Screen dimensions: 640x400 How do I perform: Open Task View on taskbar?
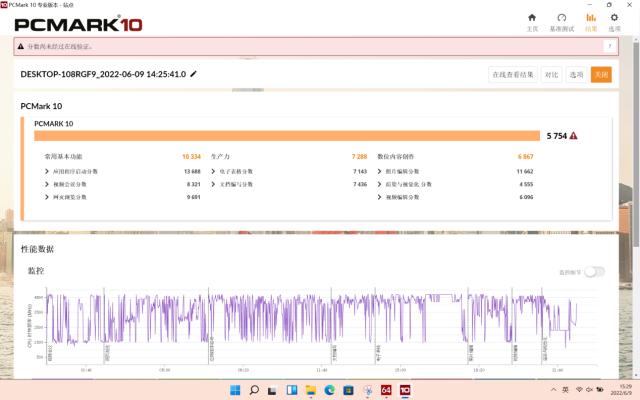click(272, 390)
